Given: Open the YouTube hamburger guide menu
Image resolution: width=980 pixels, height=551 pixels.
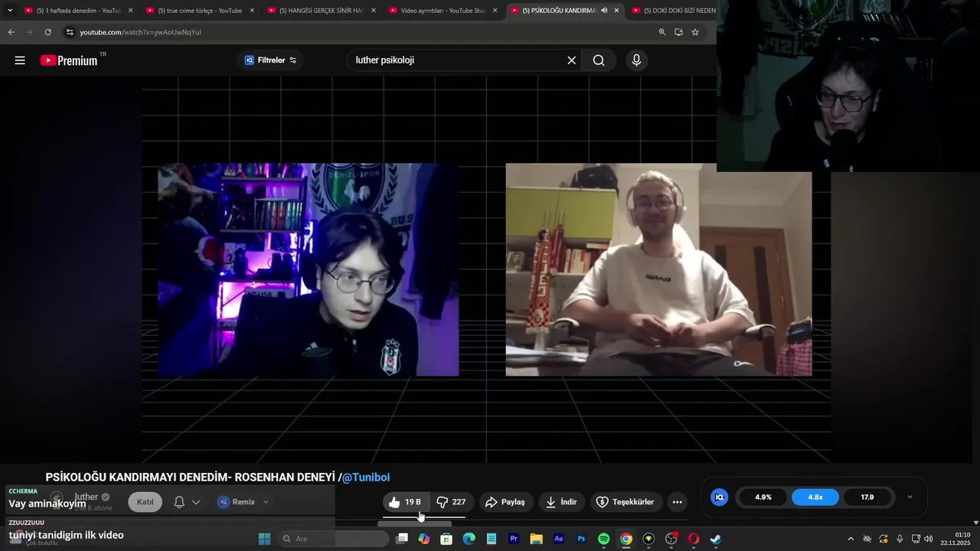Looking at the screenshot, I should (20, 60).
